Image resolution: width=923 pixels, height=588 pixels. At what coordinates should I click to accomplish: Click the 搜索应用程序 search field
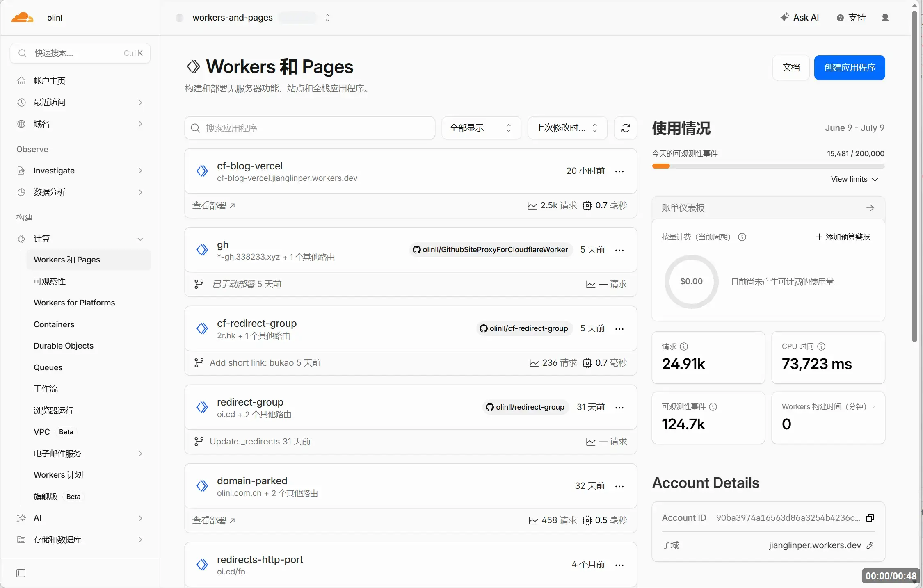[310, 128]
